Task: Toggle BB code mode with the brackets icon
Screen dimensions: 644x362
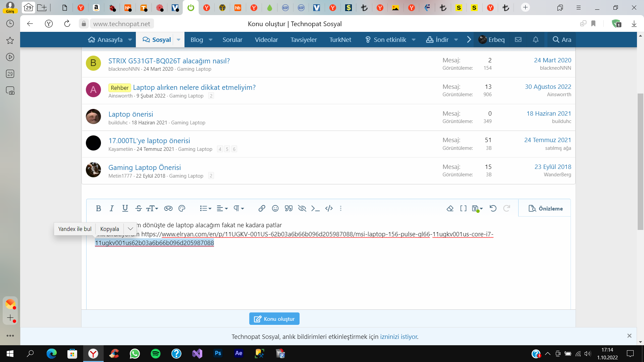Action: [463, 208]
